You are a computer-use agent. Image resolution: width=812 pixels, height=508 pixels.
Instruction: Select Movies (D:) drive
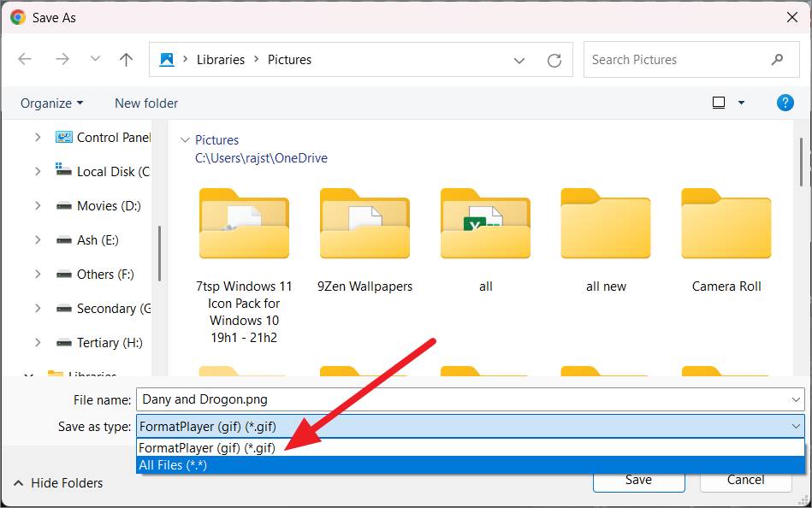tap(98, 205)
